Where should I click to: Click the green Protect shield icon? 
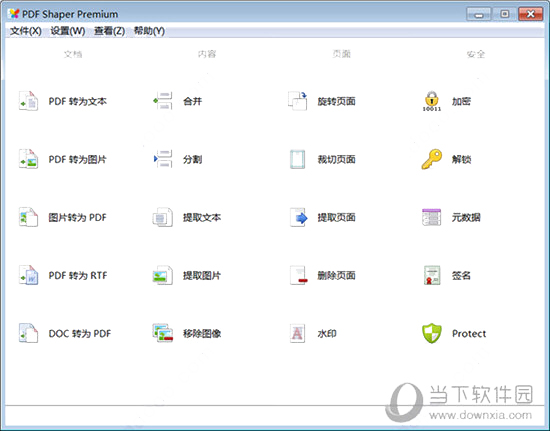pyautogui.click(x=432, y=333)
